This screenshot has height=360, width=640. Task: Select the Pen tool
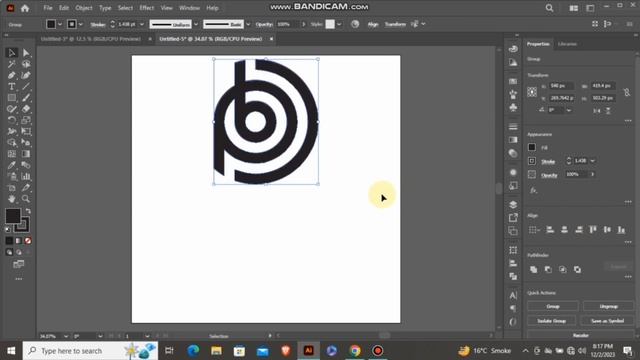coord(11,75)
